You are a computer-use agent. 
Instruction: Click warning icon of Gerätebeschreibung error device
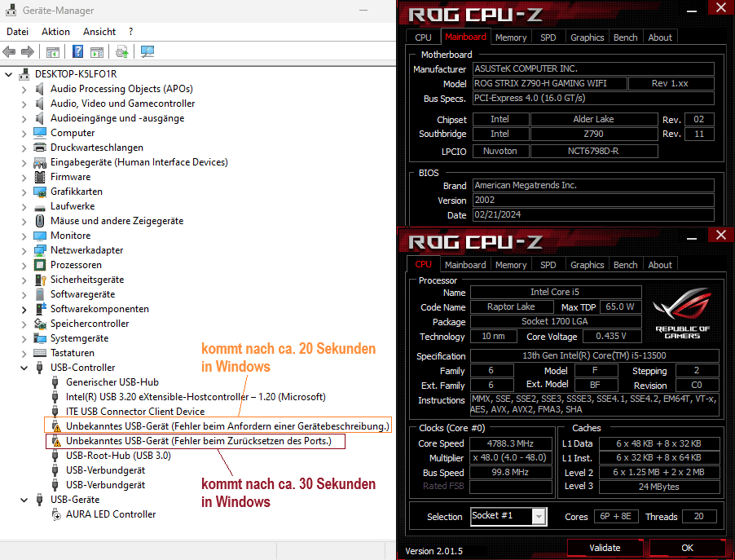tap(57, 427)
